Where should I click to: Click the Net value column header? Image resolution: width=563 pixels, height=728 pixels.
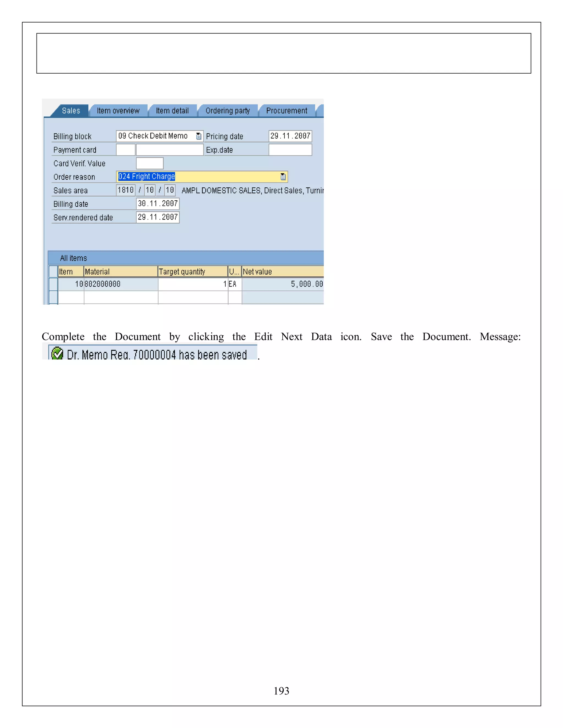coord(282,272)
